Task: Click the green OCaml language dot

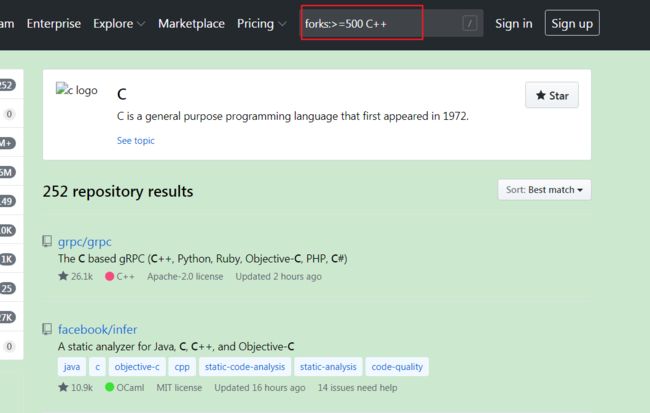Action: pos(109,387)
